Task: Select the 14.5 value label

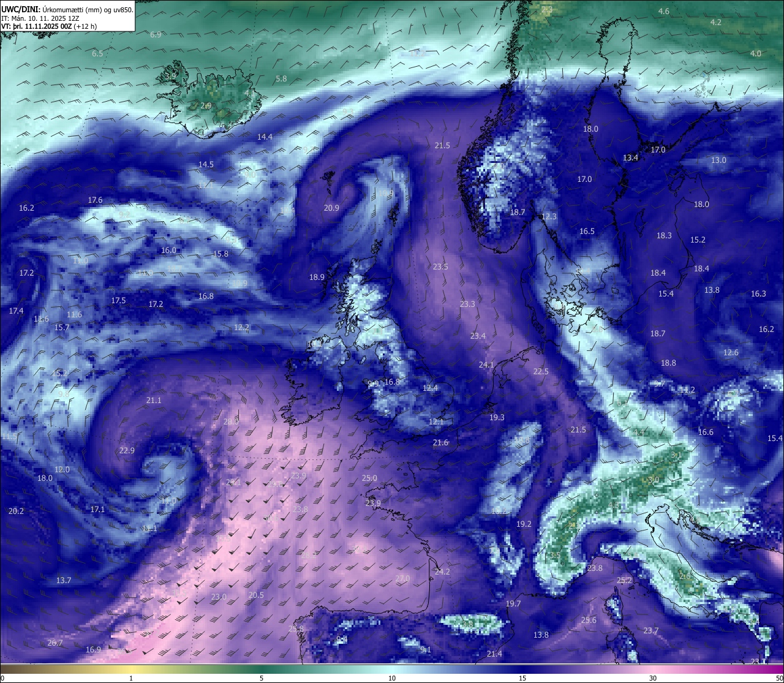Action: click(206, 165)
